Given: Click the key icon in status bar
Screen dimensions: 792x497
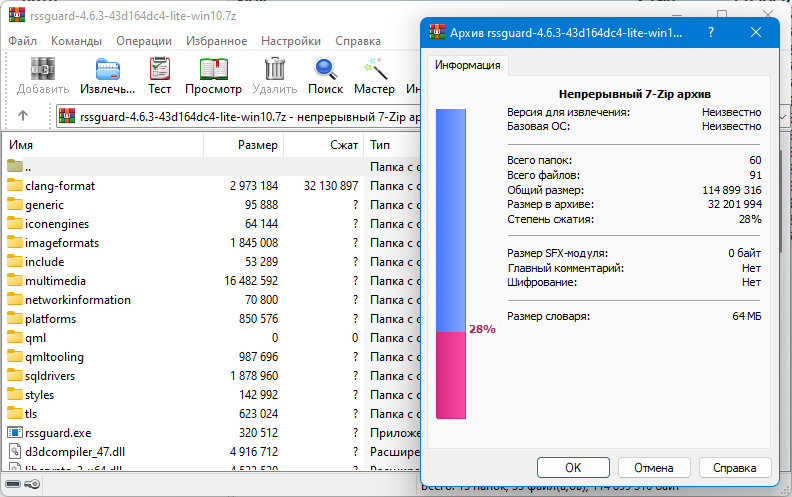Looking at the screenshot, I should [32, 484].
